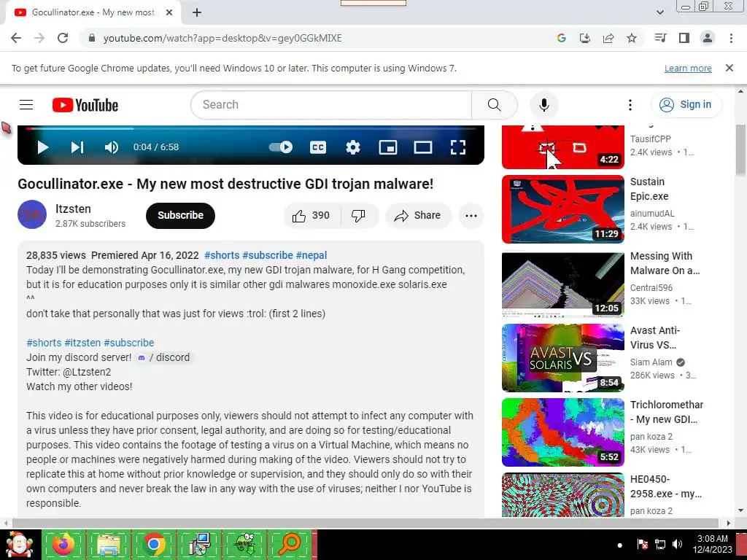
Task: Open system tray volume icon
Action: pyautogui.click(x=677, y=544)
